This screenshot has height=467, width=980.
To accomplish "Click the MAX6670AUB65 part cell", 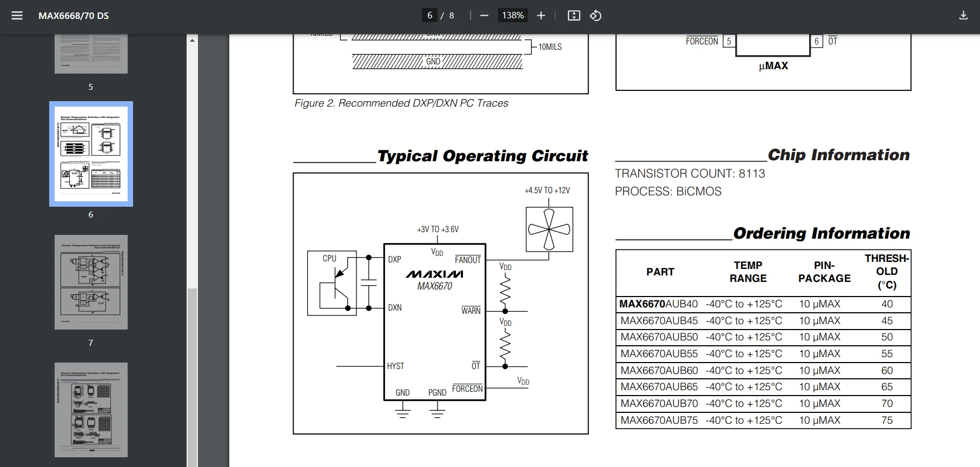I will pyautogui.click(x=659, y=387).
